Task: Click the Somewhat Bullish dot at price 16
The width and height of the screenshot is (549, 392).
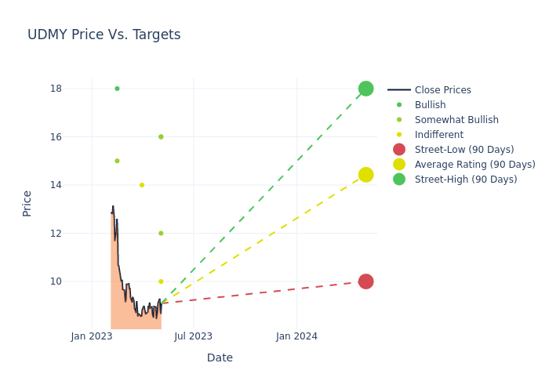Action: tap(161, 137)
